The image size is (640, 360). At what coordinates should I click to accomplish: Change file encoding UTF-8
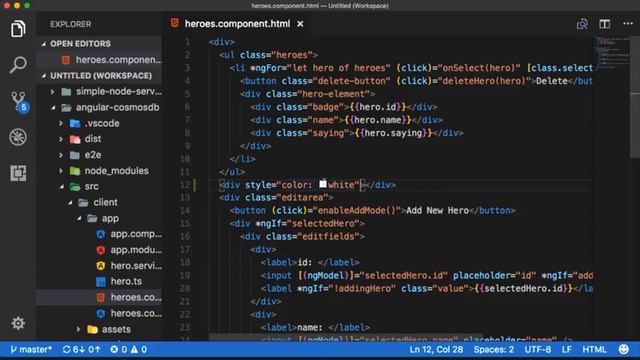point(538,350)
